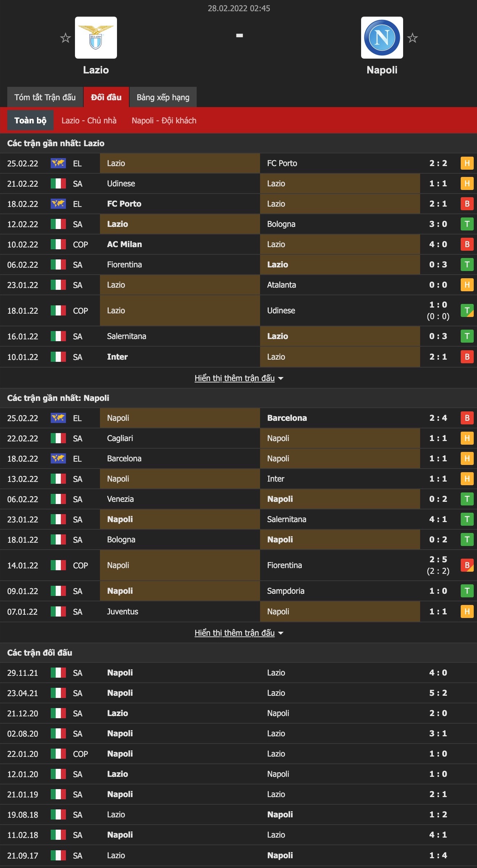Screen dimensions: 477x868
Task: Click the Napoli team crest
Action: pyautogui.click(x=382, y=38)
